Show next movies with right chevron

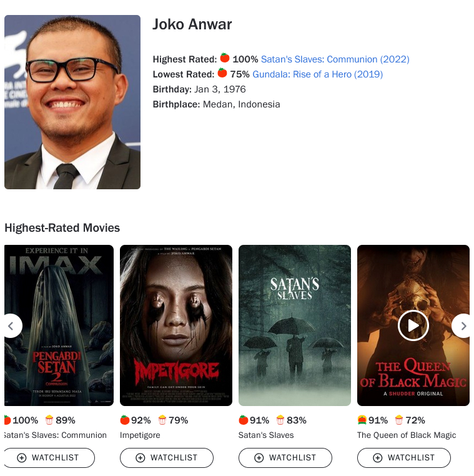point(463,325)
